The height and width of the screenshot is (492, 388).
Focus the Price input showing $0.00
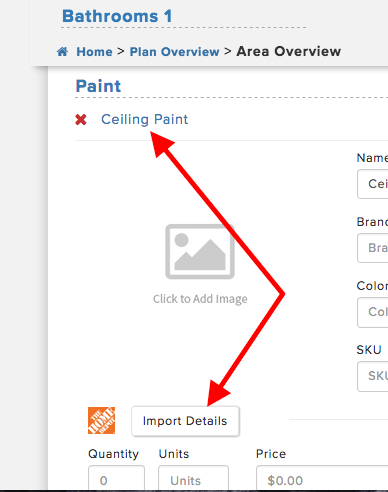pyautogui.click(x=322, y=479)
